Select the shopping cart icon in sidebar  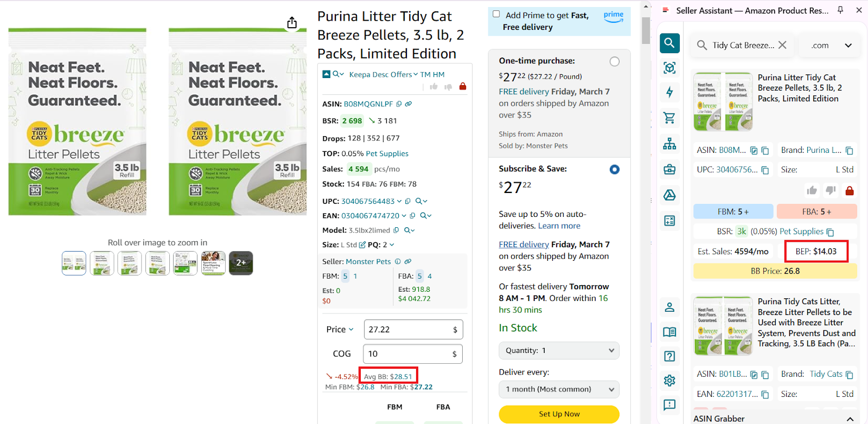tap(669, 118)
